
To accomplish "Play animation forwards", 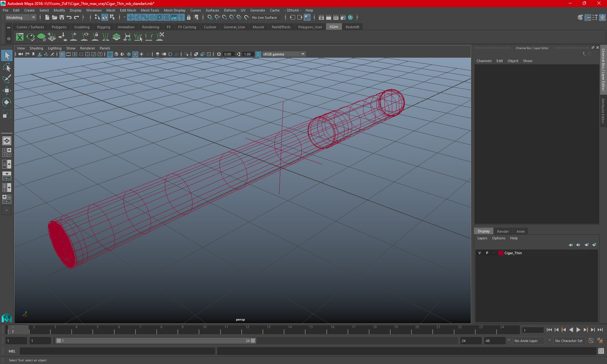I will tap(578, 330).
